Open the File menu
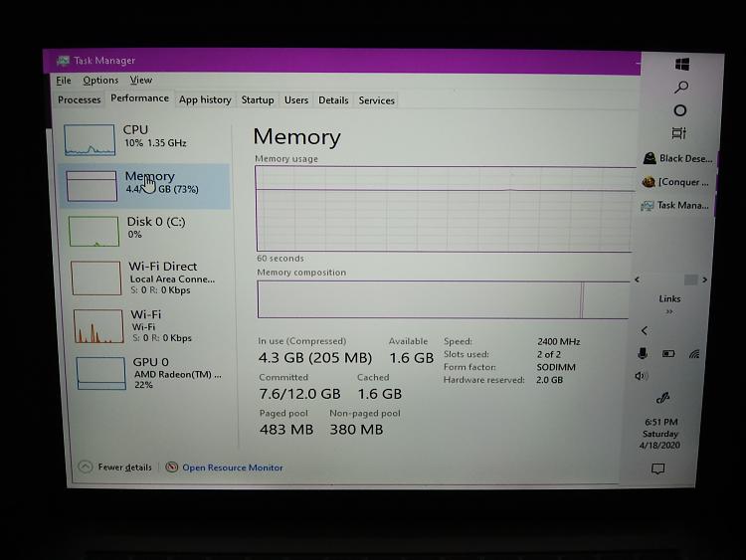This screenshot has height=560, width=746. 64,81
